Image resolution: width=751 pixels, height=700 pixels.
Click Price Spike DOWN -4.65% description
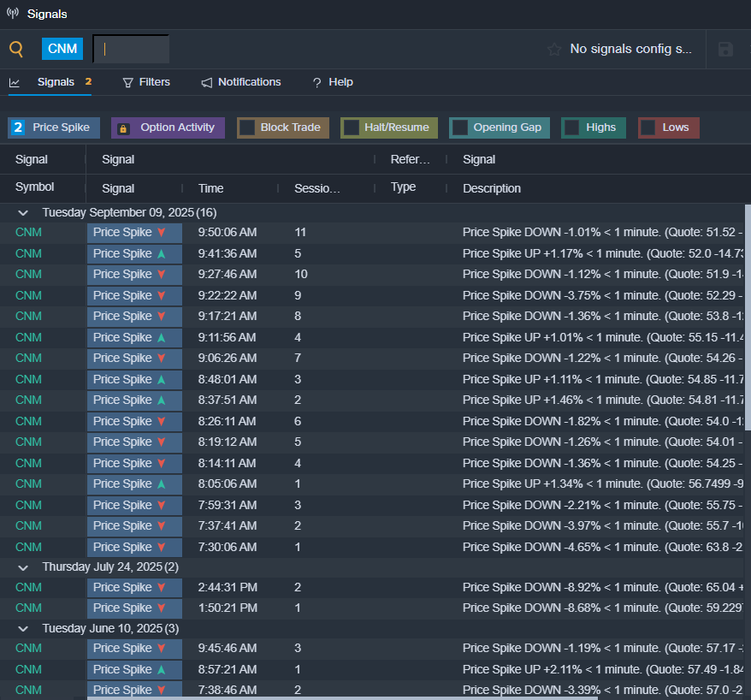point(603,547)
